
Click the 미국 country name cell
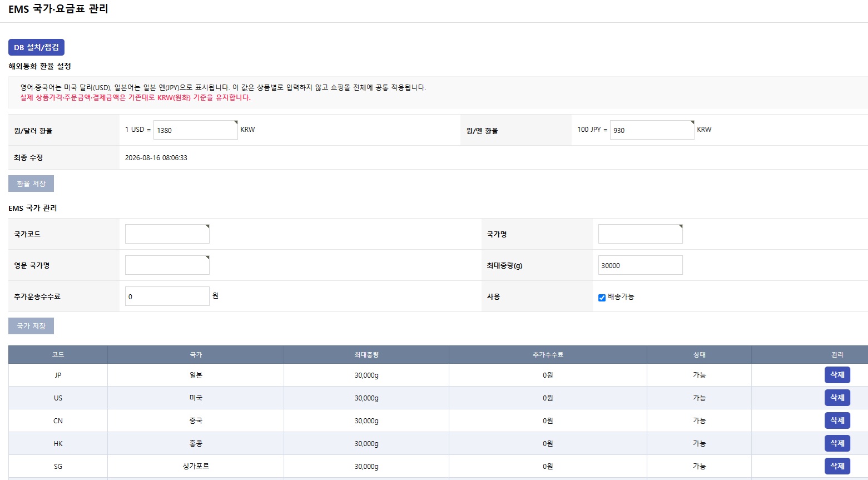[196, 398]
